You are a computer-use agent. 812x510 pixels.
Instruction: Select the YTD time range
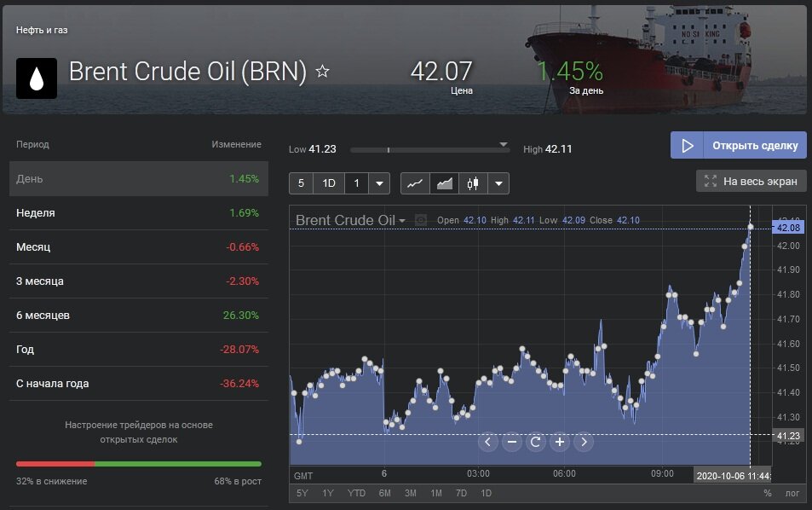(x=356, y=493)
